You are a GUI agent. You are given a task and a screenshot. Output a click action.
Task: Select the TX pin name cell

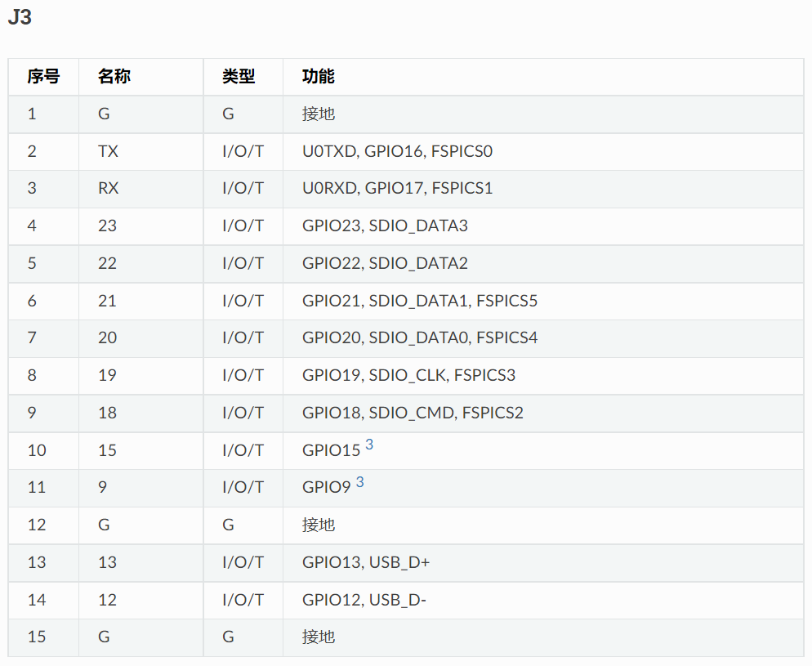[x=141, y=152]
